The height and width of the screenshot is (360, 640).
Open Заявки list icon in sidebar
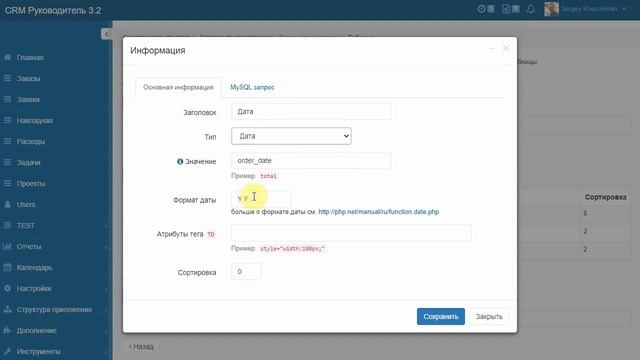[7, 99]
